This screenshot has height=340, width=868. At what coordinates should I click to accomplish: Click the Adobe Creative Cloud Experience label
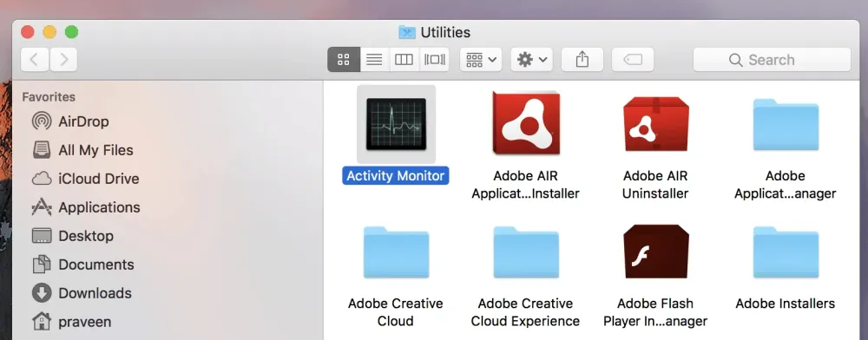[x=525, y=312]
